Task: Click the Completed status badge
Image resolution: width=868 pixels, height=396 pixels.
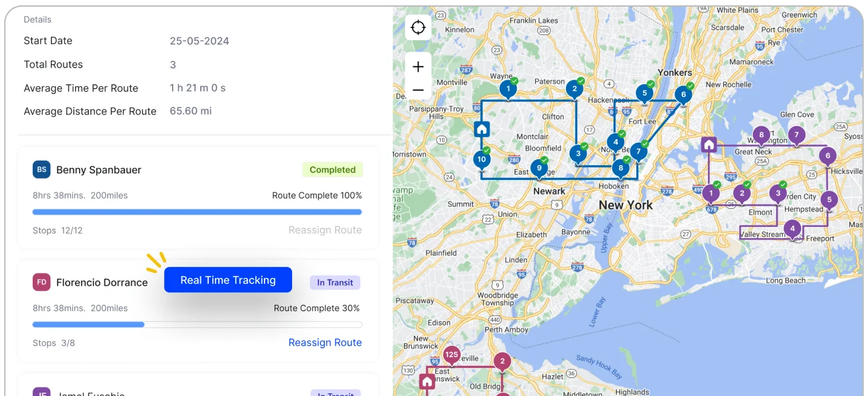Action: pyautogui.click(x=332, y=170)
